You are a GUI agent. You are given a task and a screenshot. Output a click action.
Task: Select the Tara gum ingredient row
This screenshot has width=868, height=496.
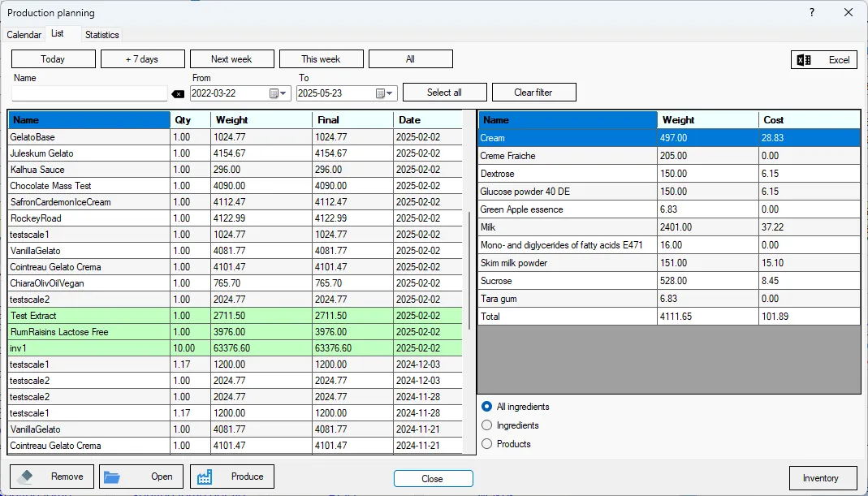[669, 299]
